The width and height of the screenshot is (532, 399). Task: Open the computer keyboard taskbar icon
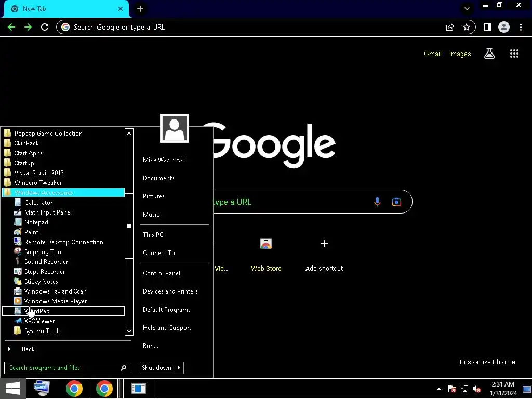(42, 389)
